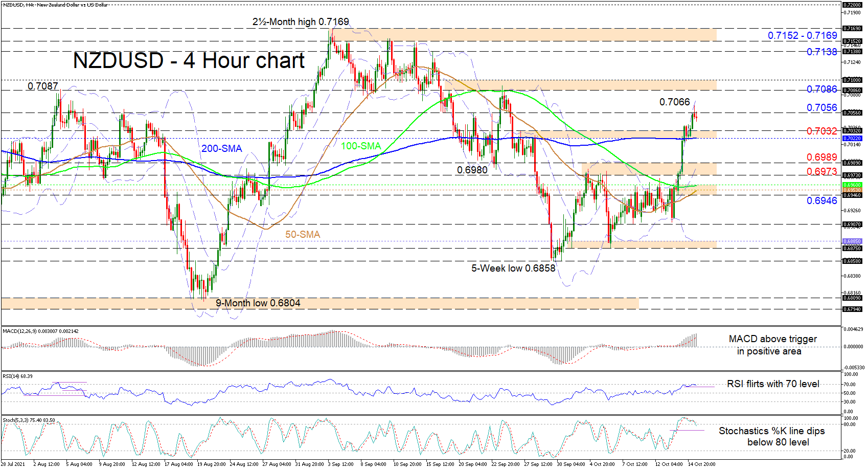Click the '9 Aug 20:00' time axis label

point(112,464)
